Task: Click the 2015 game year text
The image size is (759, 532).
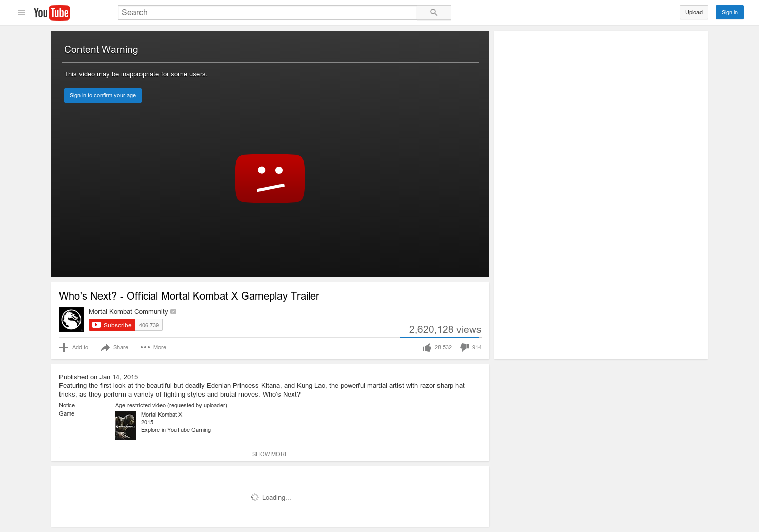Action: point(147,422)
